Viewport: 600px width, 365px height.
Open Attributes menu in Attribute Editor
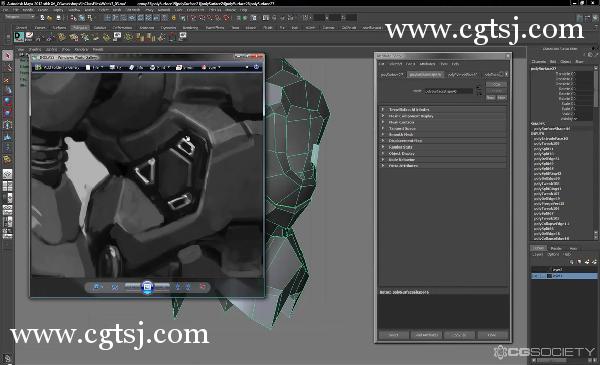[427, 64]
